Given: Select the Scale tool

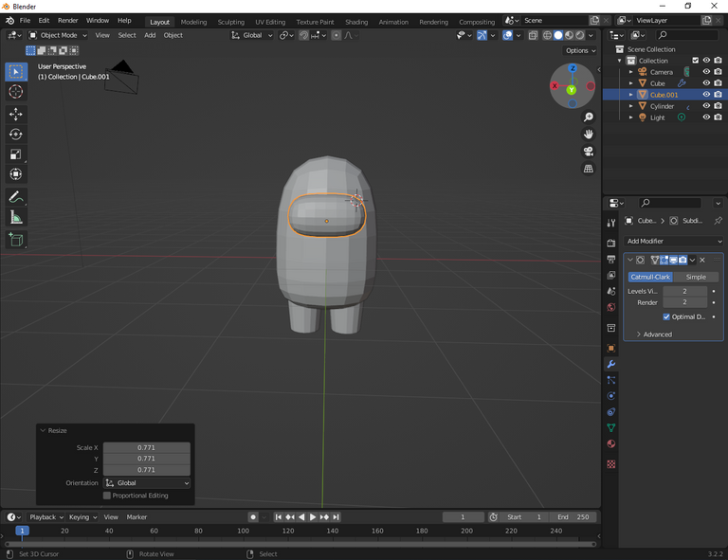Looking at the screenshot, I should (x=16, y=154).
